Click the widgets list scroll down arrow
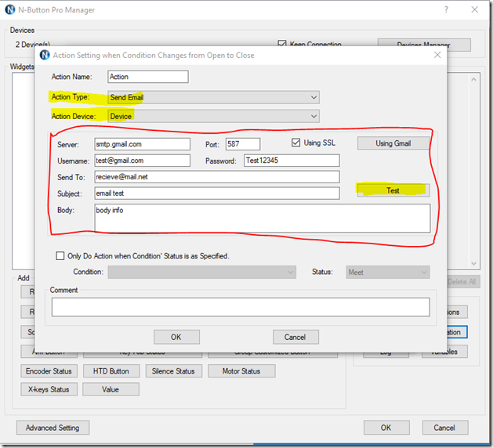 474,263
